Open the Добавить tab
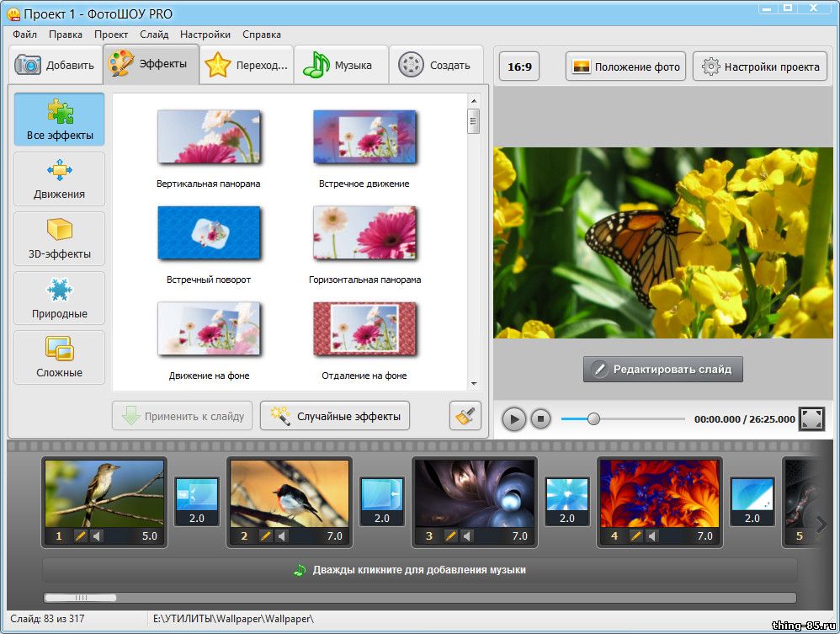 pyautogui.click(x=56, y=66)
